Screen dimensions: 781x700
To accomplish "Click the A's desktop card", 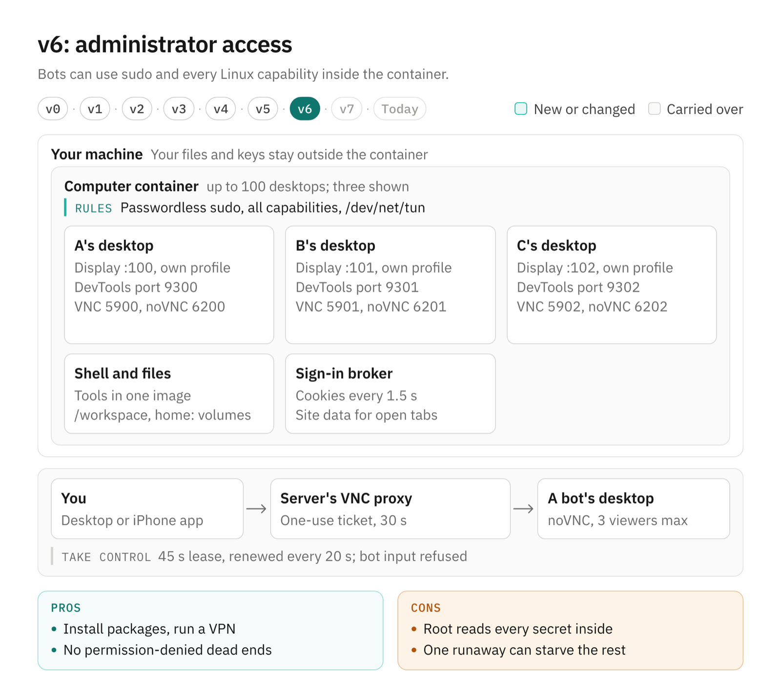I will [169, 285].
